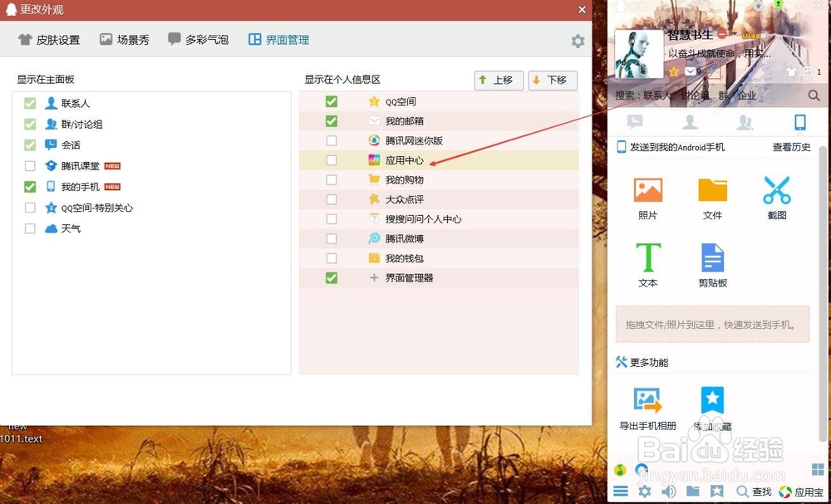
Task: Switch to the group tab in QQ panel
Action: click(745, 122)
